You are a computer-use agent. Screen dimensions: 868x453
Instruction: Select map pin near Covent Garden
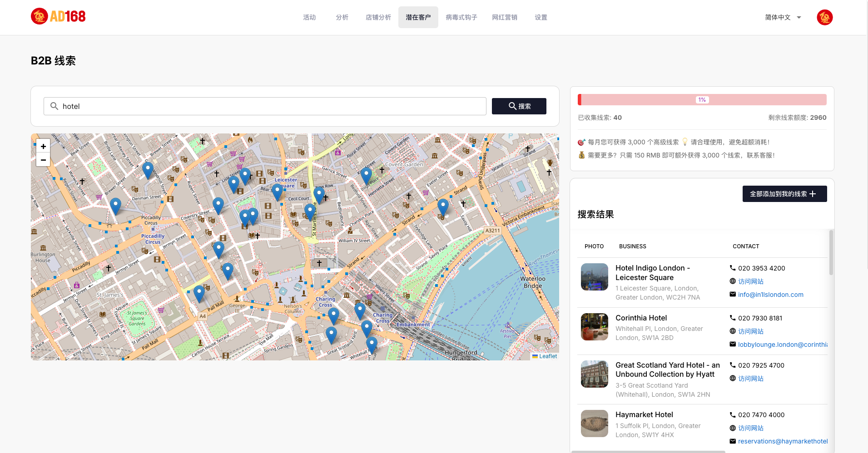pos(366,176)
